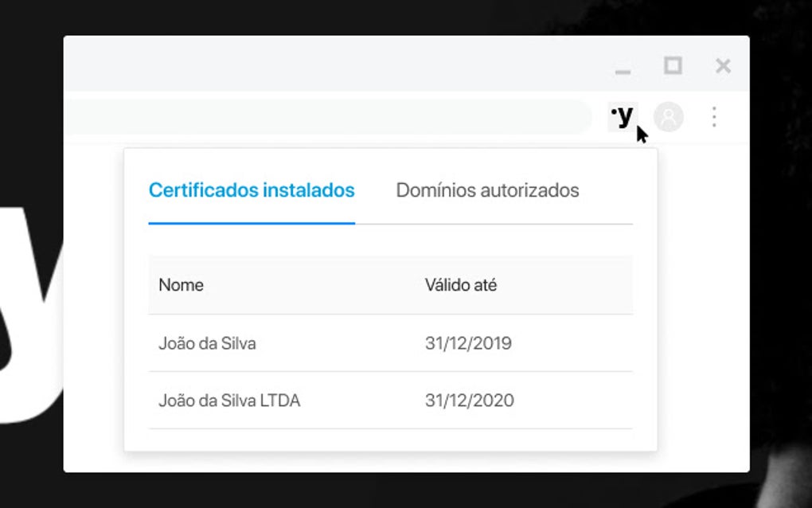
Task: Select the extension icon next to the avatar
Action: point(625,116)
